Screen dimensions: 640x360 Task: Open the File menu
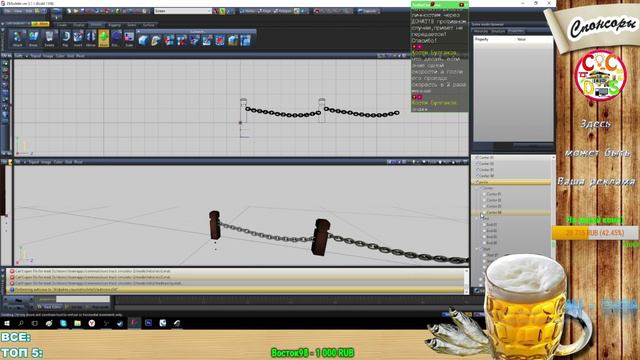(x=8, y=11)
